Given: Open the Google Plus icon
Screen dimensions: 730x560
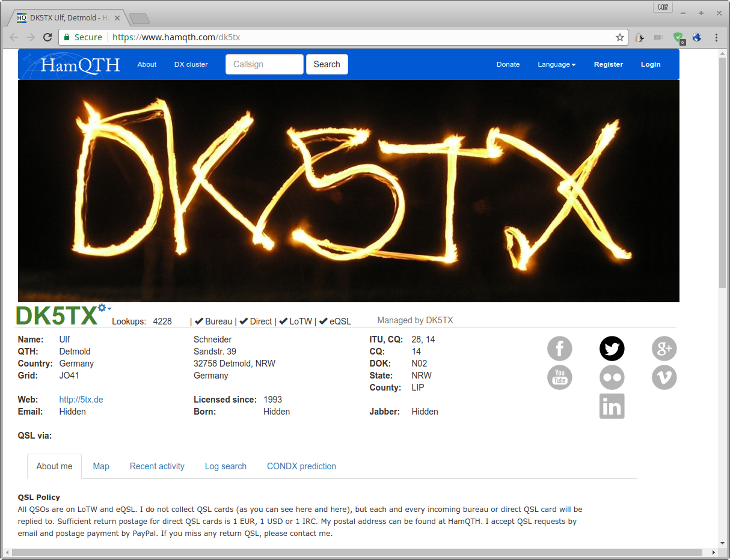Looking at the screenshot, I should [664, 348].
